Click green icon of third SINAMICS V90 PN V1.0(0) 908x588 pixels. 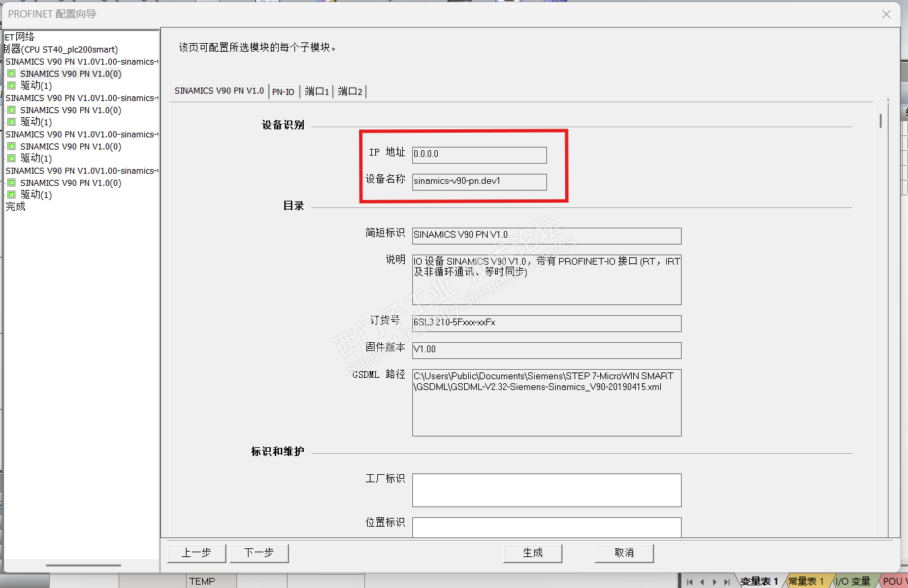[x=11, y=146]
